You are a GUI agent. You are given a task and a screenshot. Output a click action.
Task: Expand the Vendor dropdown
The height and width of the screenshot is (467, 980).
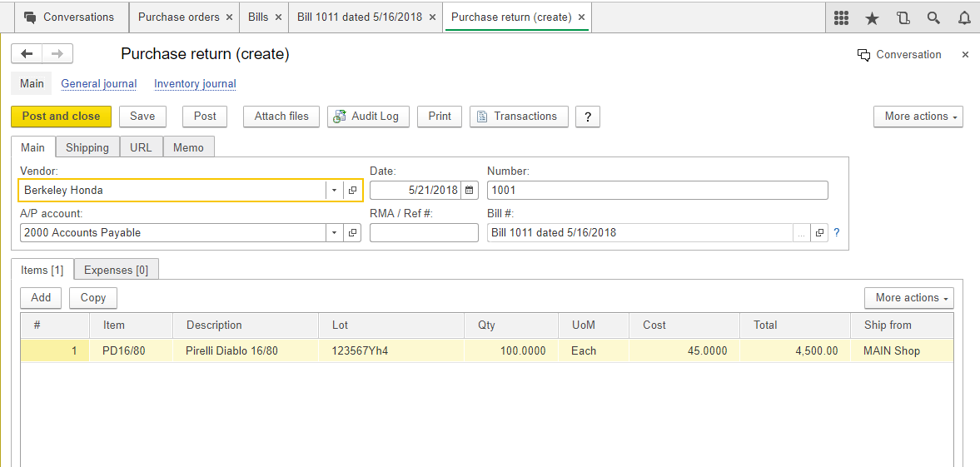tap(335, 190)
